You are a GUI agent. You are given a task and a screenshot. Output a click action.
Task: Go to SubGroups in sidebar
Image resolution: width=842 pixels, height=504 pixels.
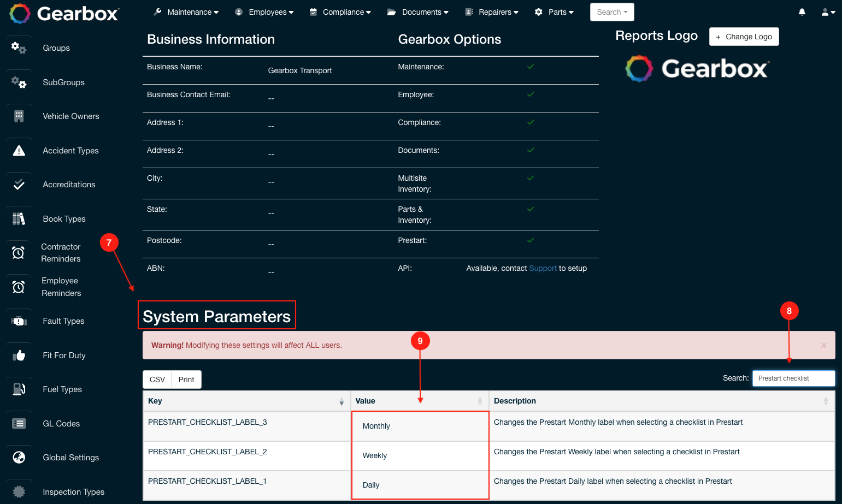(x=64, y=82)
